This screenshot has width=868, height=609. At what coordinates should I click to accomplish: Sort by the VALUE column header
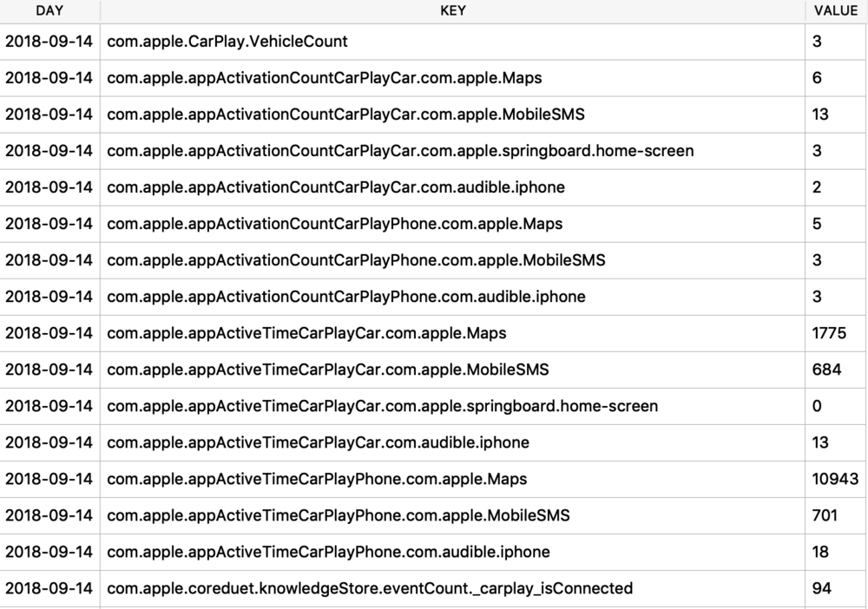pos(836,10)
